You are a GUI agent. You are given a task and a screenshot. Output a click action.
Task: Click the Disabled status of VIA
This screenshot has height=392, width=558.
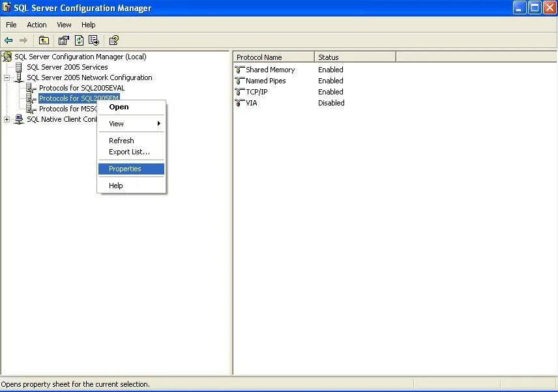[x=331, y=103]
